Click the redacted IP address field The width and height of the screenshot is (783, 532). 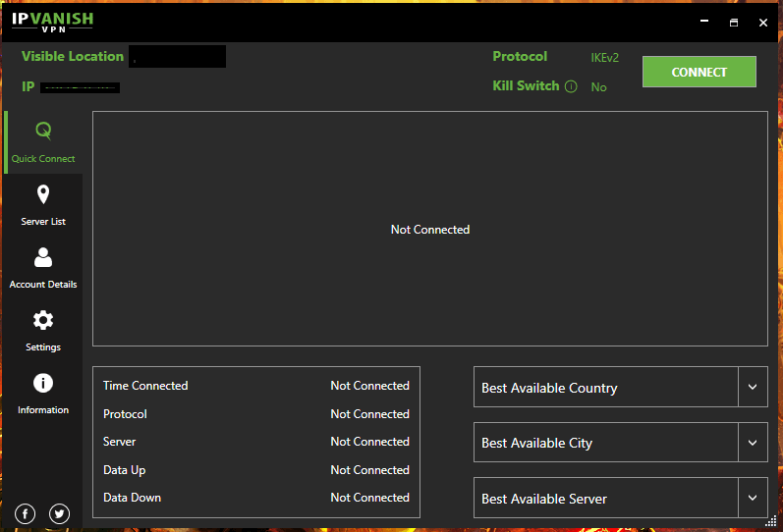pos(80,87)
